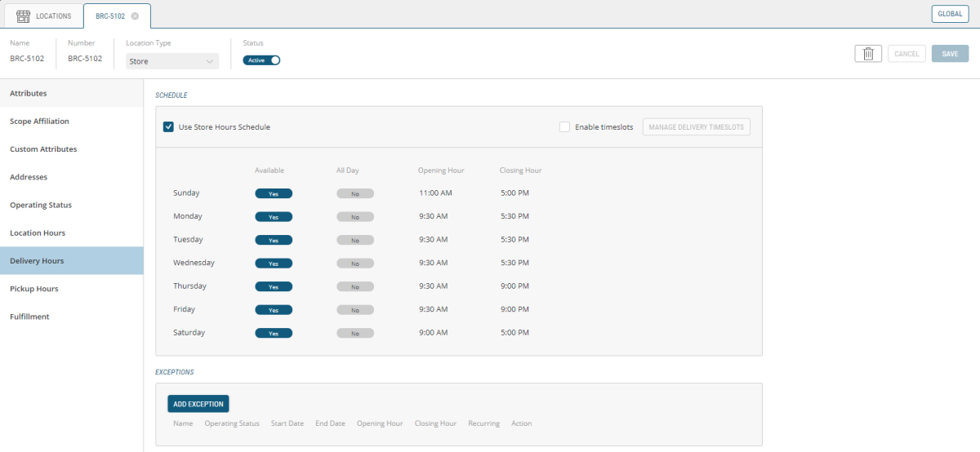The height and width of the screenshot is (452, 980).
Task: Uncheck Use Store Hours Schedule
Action: pyautogui.click(x=168, y=127)
